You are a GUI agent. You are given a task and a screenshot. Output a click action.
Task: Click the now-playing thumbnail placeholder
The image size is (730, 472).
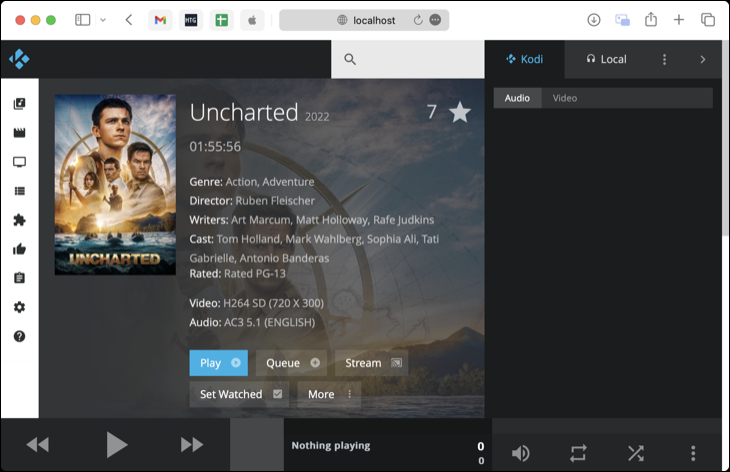tap(257, 445)
